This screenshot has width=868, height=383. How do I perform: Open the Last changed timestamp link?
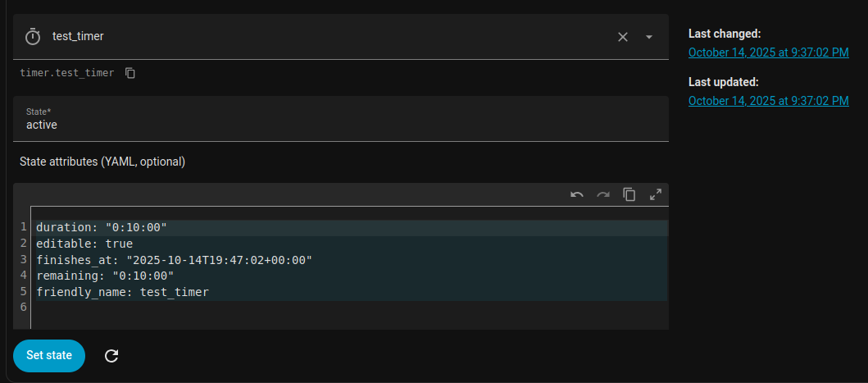pos(768,52)
